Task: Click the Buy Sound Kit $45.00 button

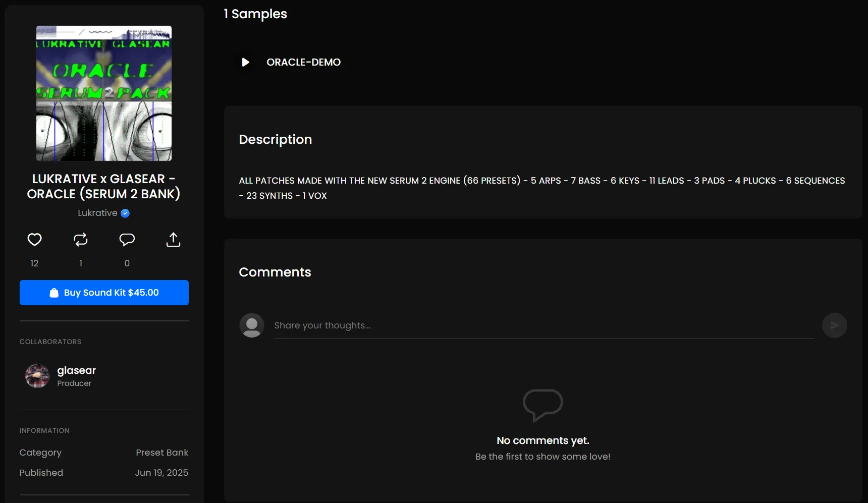Action: [104, 293]
